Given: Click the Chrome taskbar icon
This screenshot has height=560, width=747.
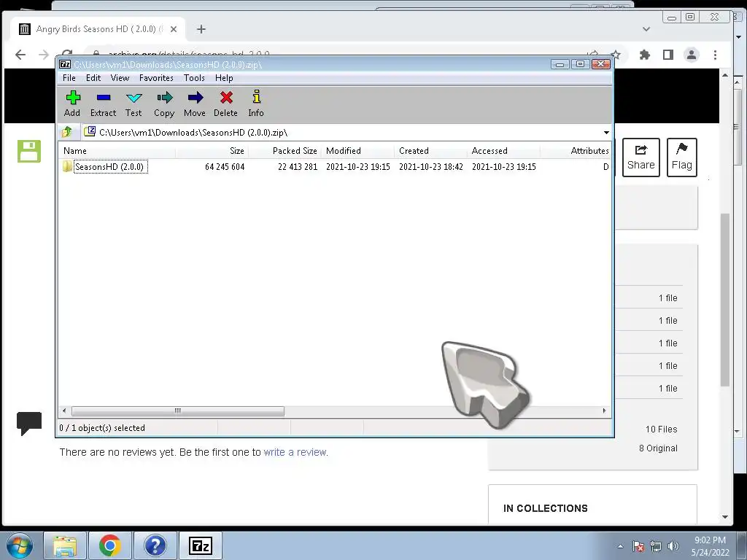Looking at the screenshot, I should 110,545.
